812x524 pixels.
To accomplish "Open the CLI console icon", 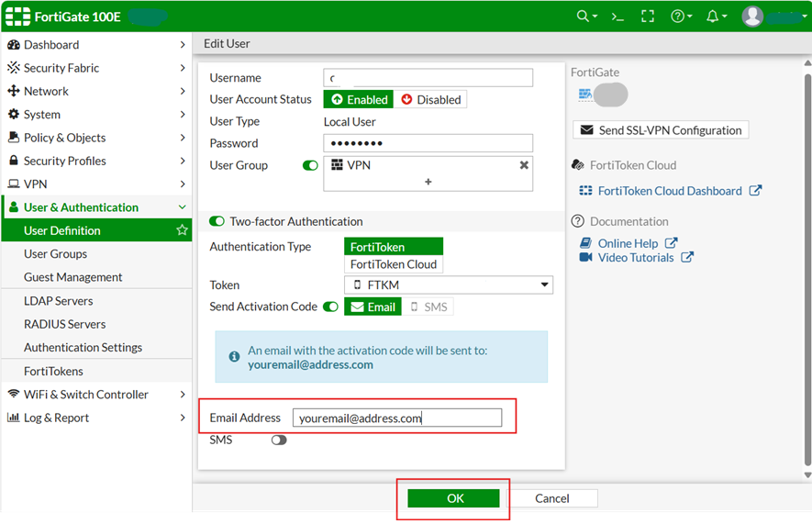I will pos(617,17).
